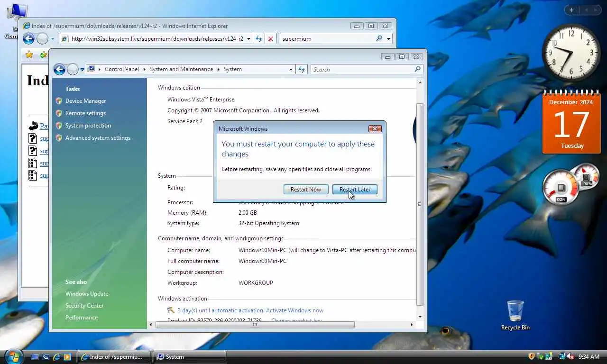The image size is (607, 364).
Task: Close the Microsoft Windows restart dialog
Action: click(x=375, y=128)
